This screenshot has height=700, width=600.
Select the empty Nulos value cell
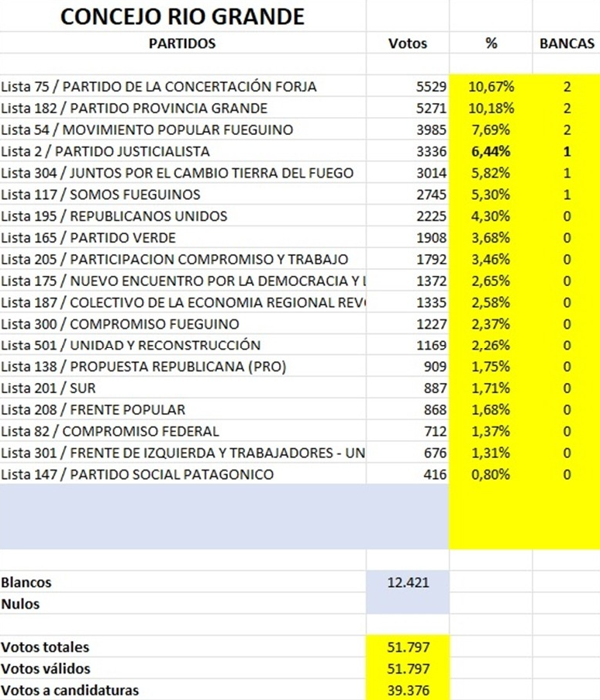click(408, 604)
